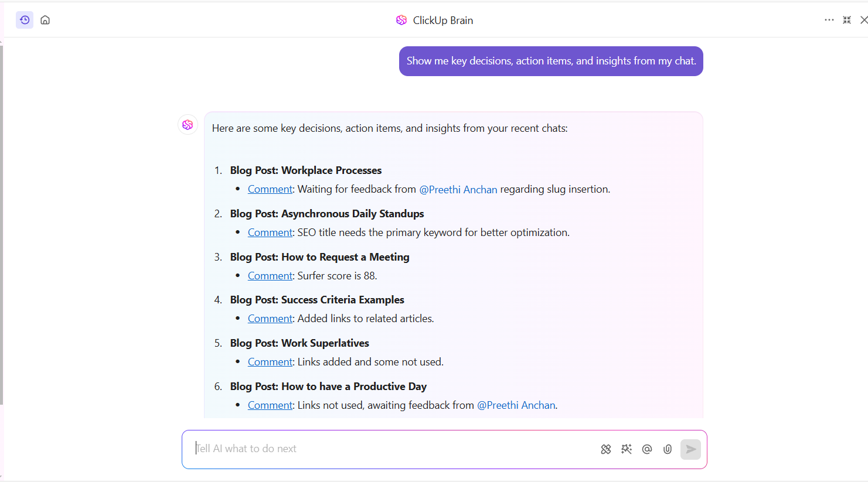Open the three-dot more options menu

coord(829,20)
